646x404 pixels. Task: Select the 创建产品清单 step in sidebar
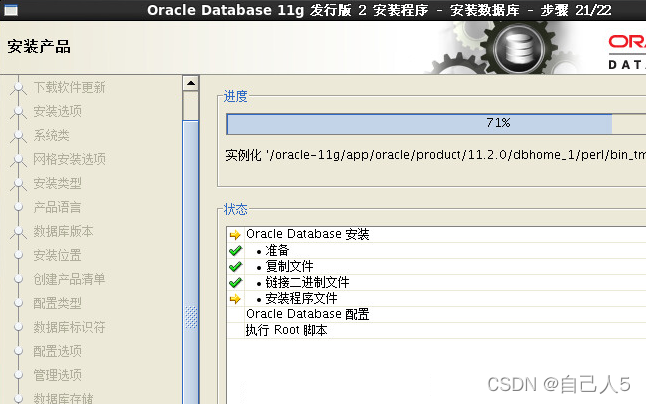69,279
